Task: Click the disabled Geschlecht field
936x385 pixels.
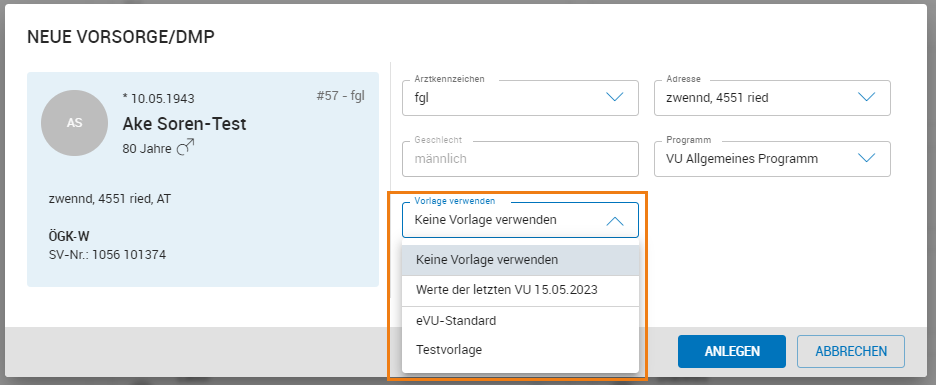Action: click(520, 159)
